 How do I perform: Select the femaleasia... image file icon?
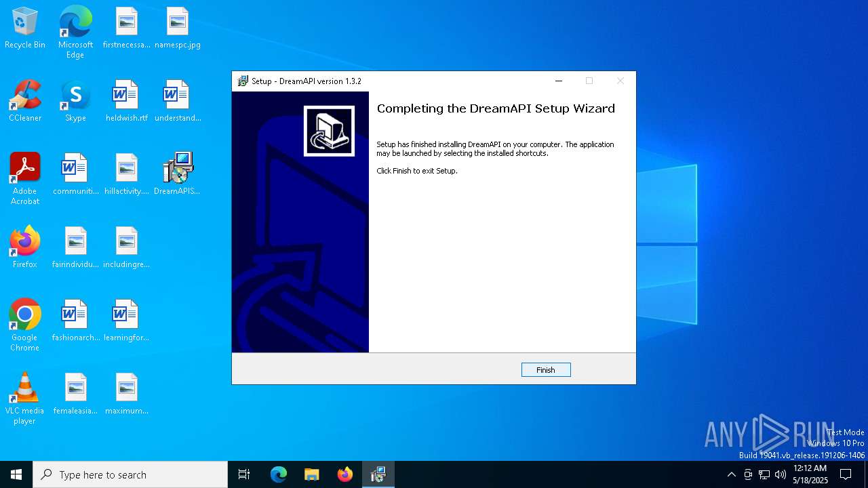click(x=75, y=394)
